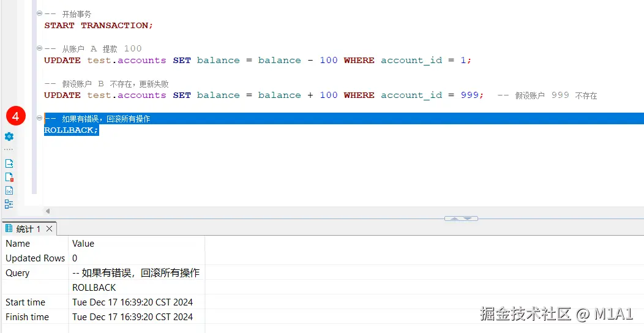Select the Query value comment 如果有错误

(x=137, y=273)
